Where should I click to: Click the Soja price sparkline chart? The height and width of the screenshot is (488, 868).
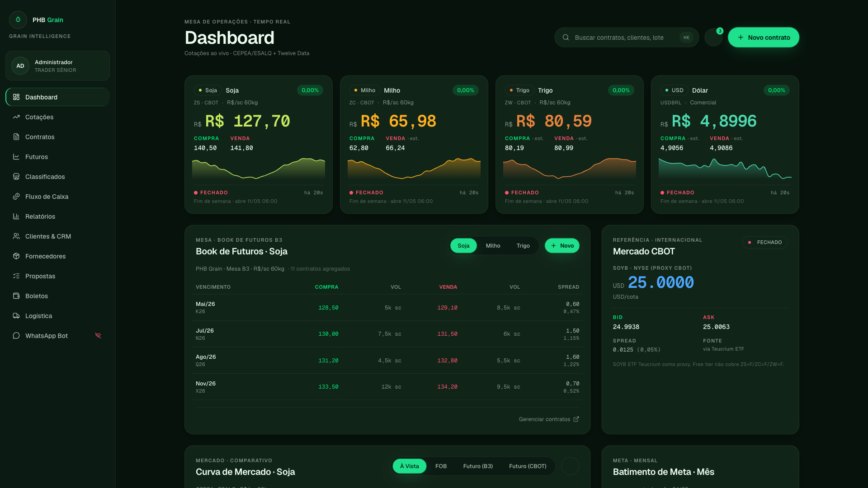[x=259, y=169]
